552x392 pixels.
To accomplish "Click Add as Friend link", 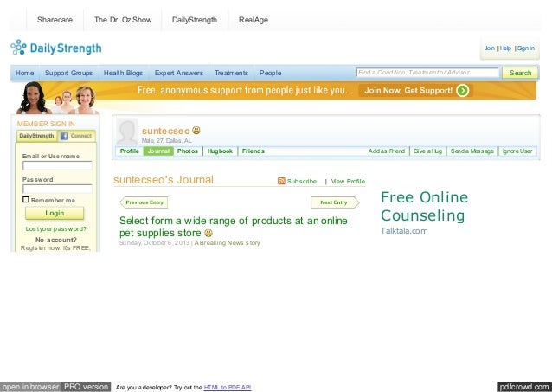I will pos(387,151).
